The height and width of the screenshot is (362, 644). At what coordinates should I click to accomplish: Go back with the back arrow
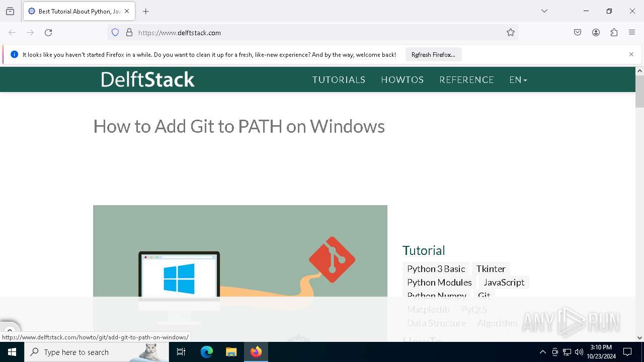pyautogui.click(x=12, y=33)
